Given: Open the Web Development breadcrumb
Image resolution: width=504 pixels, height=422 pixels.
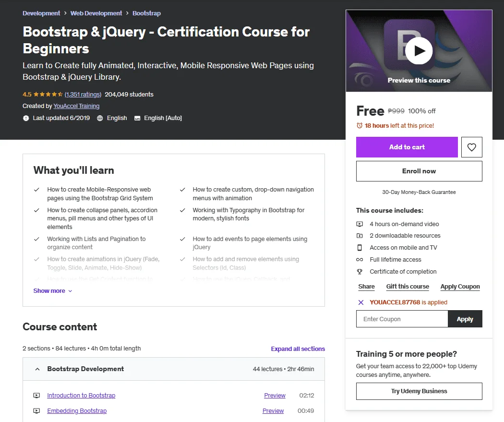Looking at the screenshot, I should (x=96, y=13).
